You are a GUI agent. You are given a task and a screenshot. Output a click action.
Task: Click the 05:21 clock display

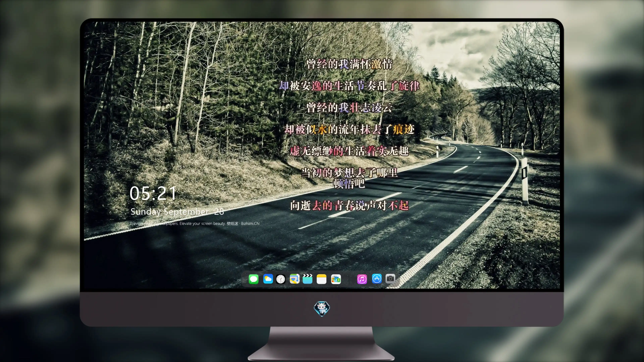[x=153, y=193]
